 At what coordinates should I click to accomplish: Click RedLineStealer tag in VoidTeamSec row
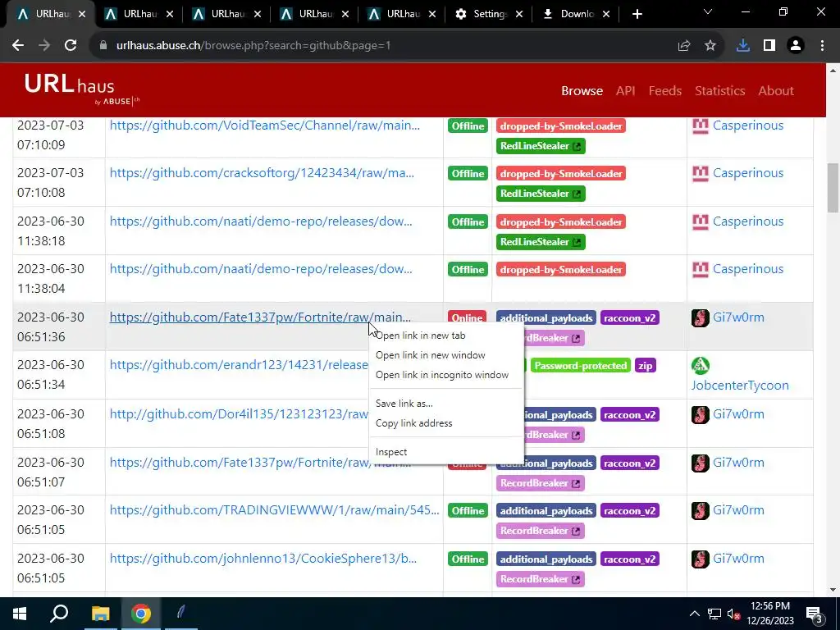click(541, 146)
